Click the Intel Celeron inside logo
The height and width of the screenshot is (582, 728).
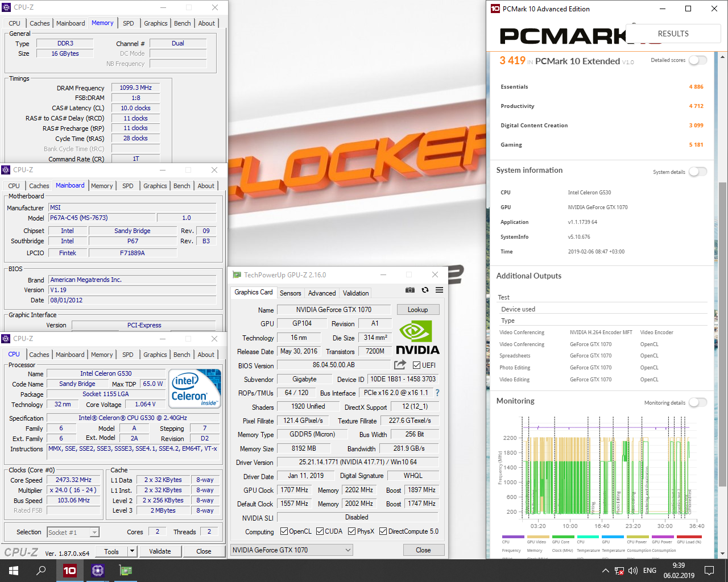click(x=195, y=388)
